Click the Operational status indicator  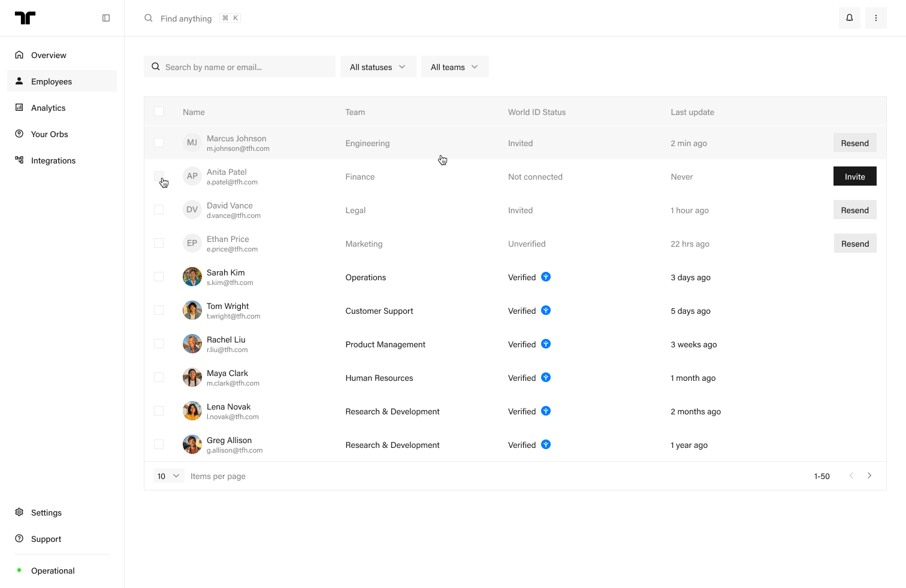click(46, 571)
